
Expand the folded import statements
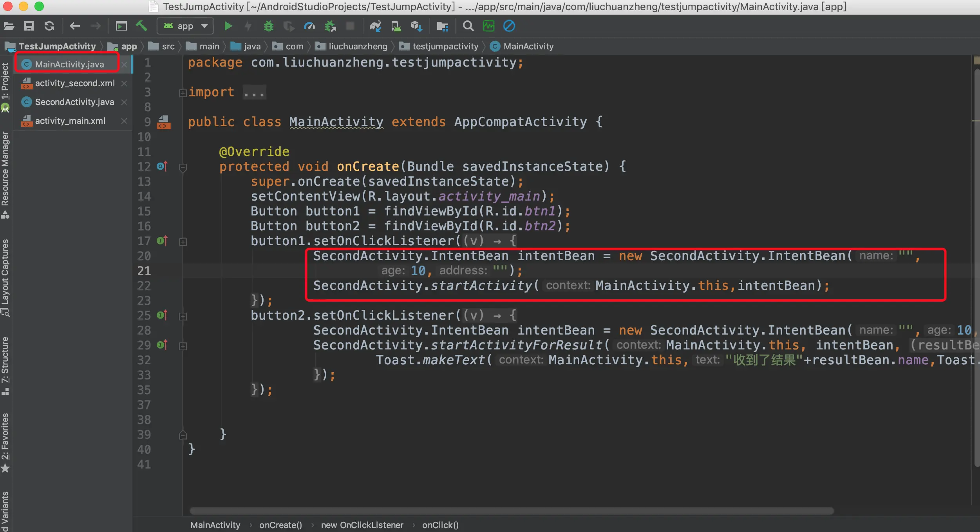(183, 93)
